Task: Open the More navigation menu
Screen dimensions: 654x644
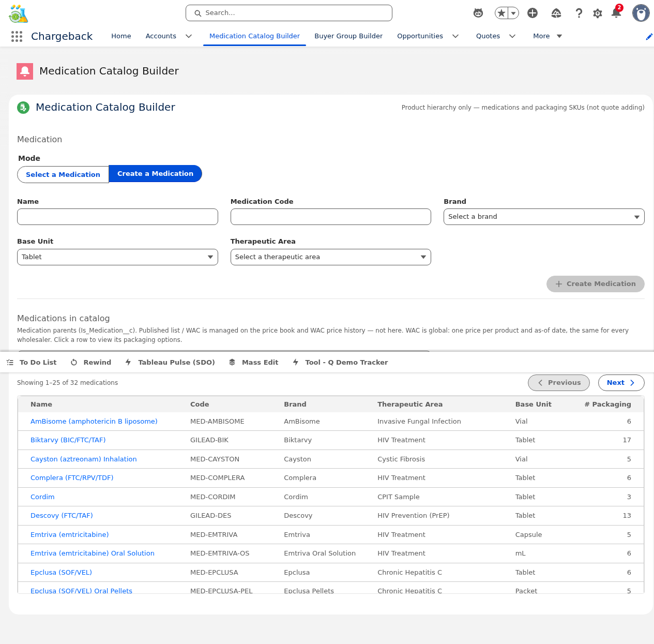Action: pyautogui.click(x=547, y=36)
